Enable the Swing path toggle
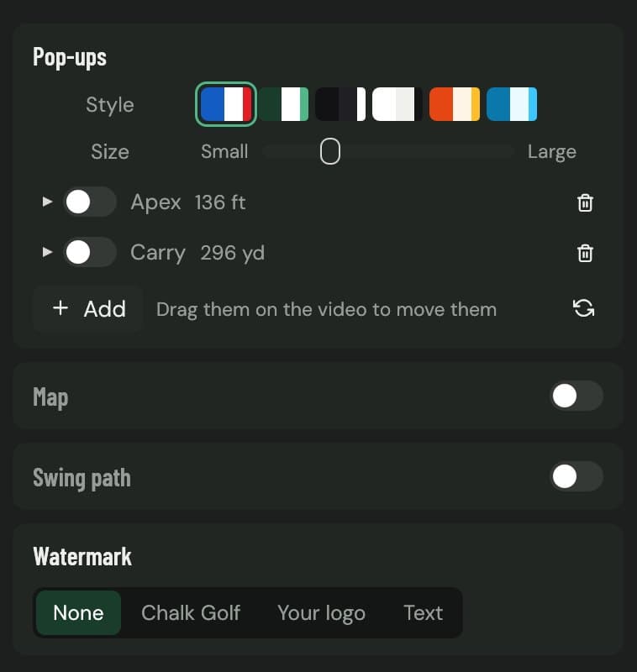The width and height of the screenshot is (637, 672). click(x=576, y=476)
